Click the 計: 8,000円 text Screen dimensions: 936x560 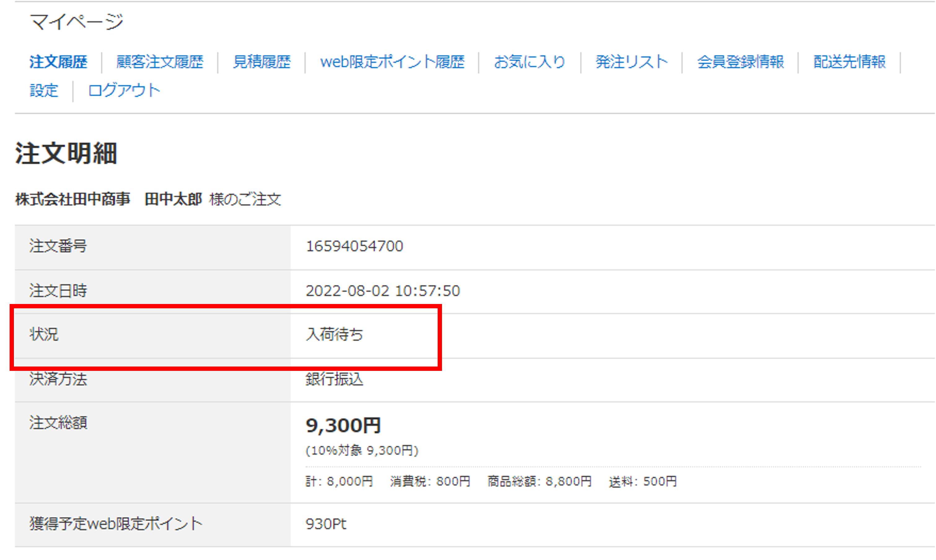pos(339,481)
